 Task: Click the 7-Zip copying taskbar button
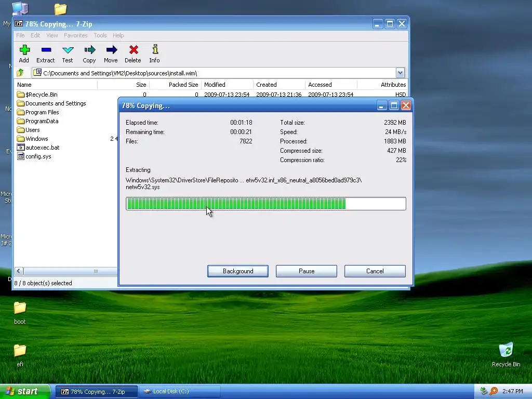point(96,392)
